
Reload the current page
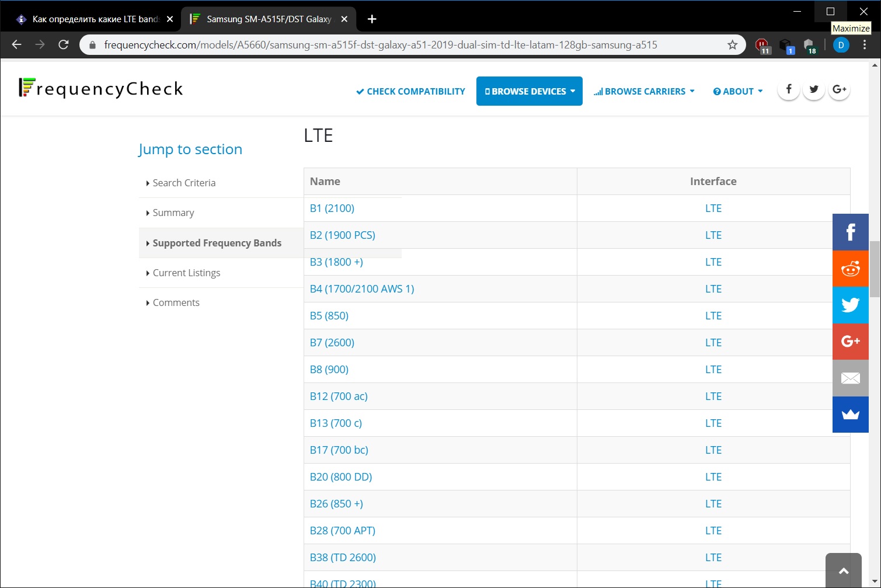point(64,45)
